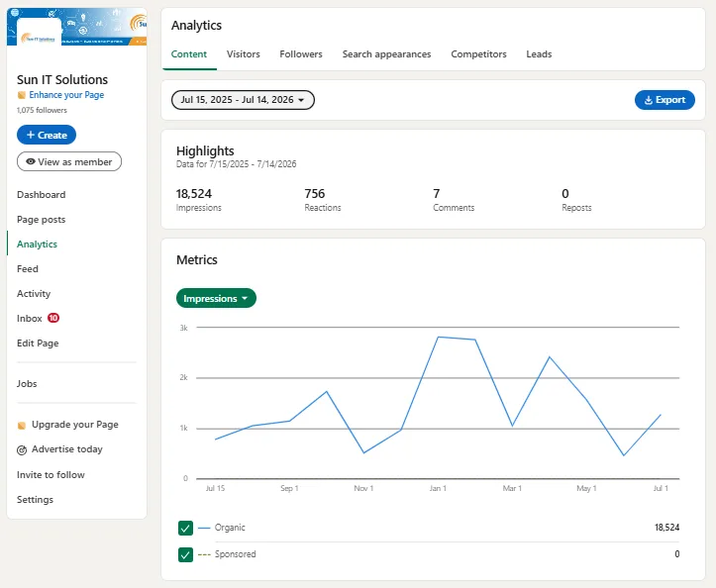Click the Jul 1 axis label
The width and height of the screenshot is (716, 588).
tap(661, 488)
